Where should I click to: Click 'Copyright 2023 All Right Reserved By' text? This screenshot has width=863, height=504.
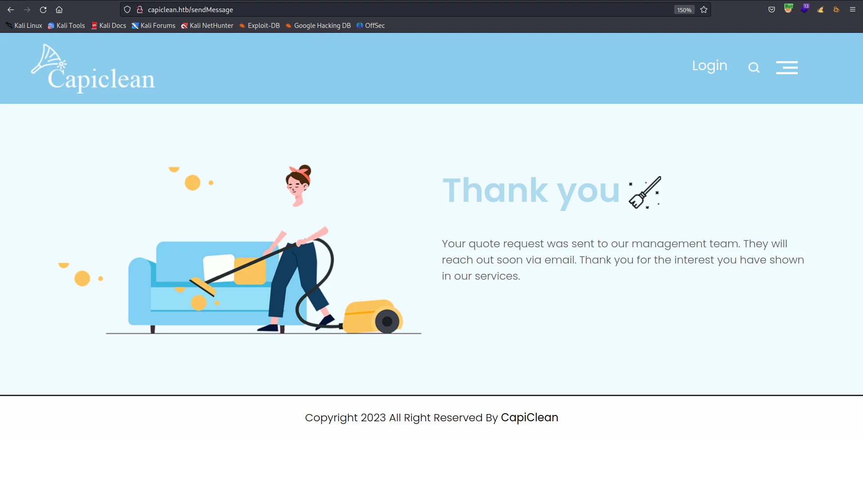tap(402, 418)
